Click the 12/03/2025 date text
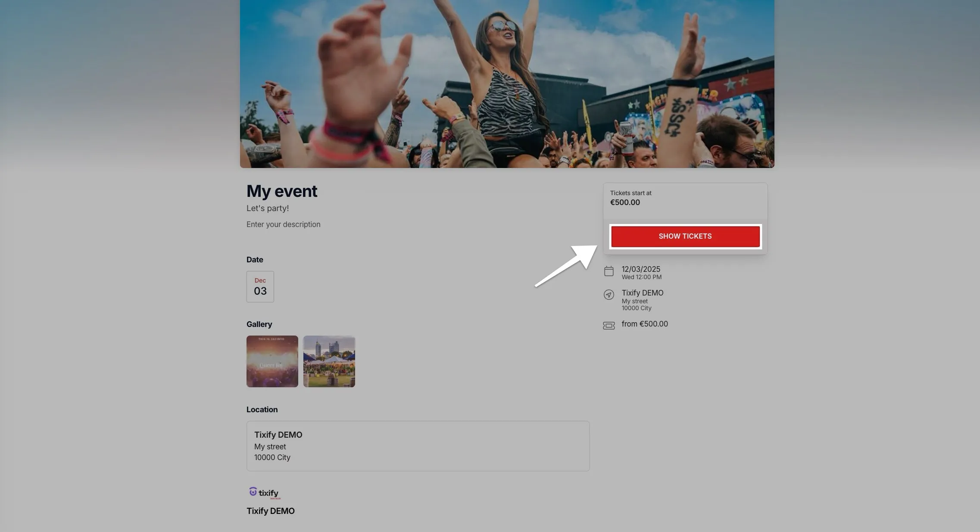The height and width of the screenshot is (532, 980). click(641, 269)
